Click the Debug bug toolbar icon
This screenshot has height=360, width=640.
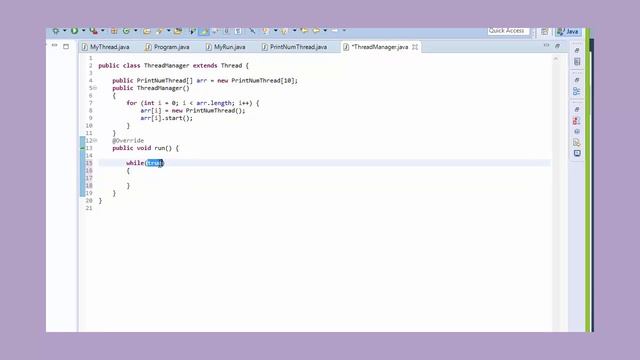pyautogui.click(x=56, y=31)
